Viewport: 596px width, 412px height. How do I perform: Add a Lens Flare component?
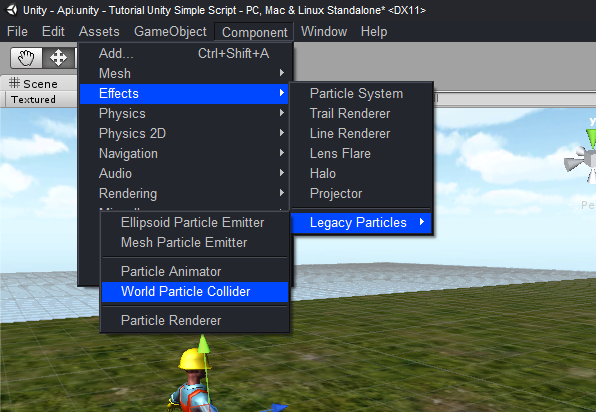click(361, 153)
